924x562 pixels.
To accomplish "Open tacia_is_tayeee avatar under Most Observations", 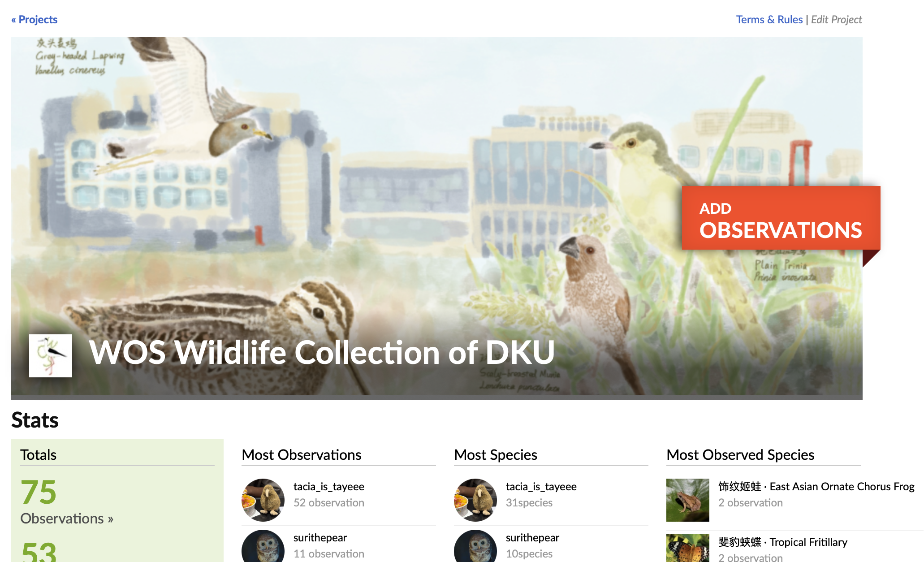I will point(263,500).
